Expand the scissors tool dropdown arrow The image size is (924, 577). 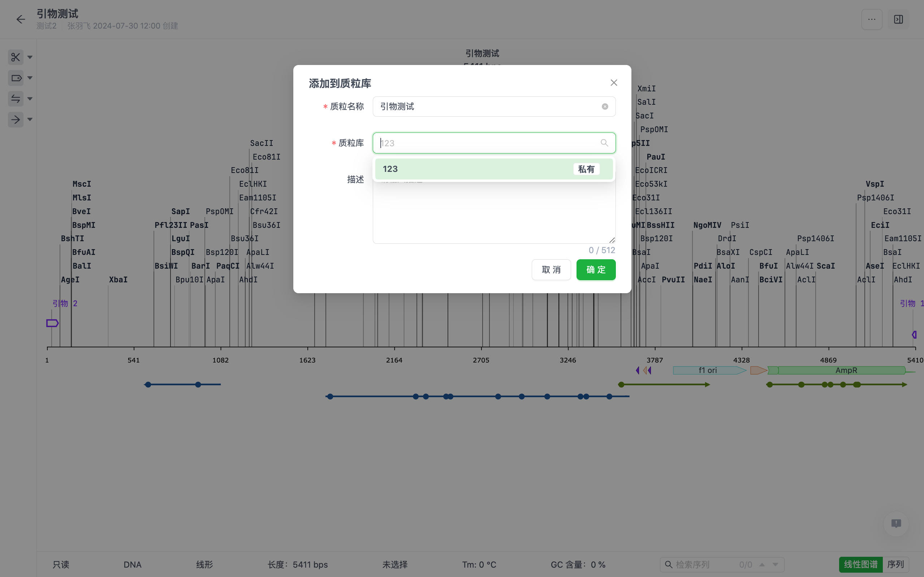pyautogui.click(x=30, y=57)
